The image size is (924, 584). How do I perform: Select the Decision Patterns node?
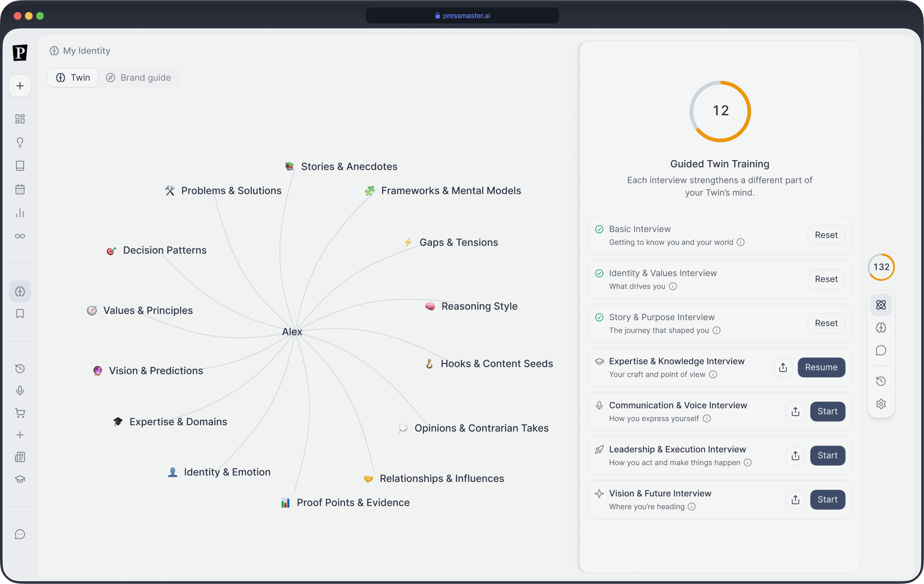pos(156,250)
